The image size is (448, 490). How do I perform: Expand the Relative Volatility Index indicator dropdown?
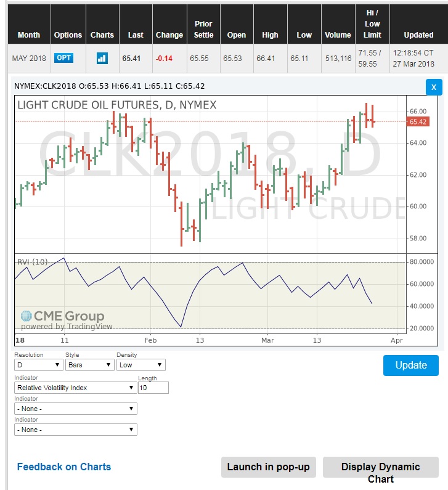[76, 388]
